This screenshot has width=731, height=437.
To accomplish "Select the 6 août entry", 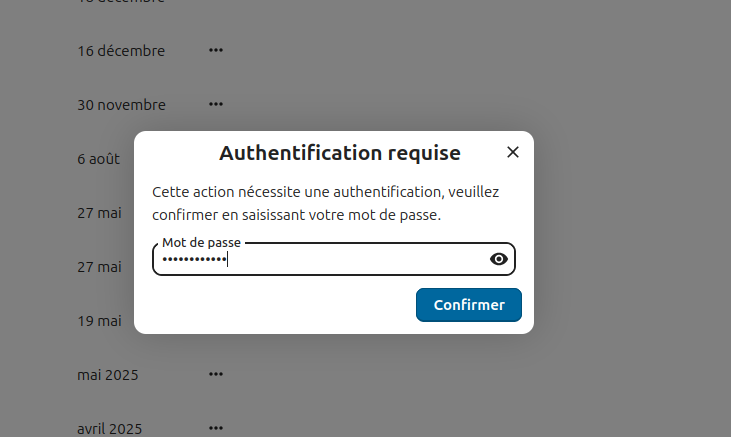I will pos(99,159).
